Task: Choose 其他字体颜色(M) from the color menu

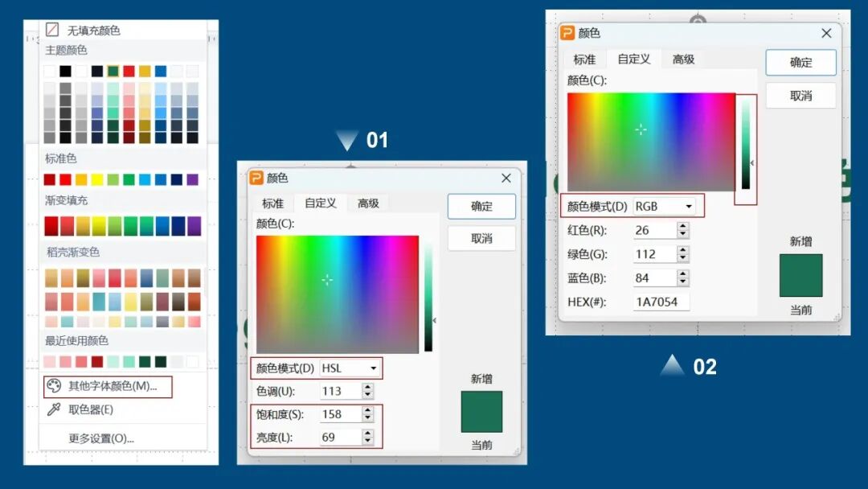Action: coord(113,386)
